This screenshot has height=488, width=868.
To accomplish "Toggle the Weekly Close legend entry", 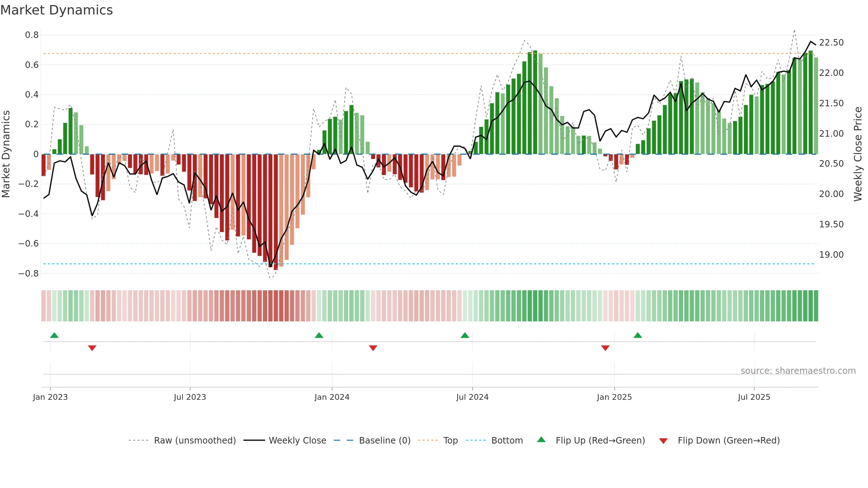I will coord(285,440).
